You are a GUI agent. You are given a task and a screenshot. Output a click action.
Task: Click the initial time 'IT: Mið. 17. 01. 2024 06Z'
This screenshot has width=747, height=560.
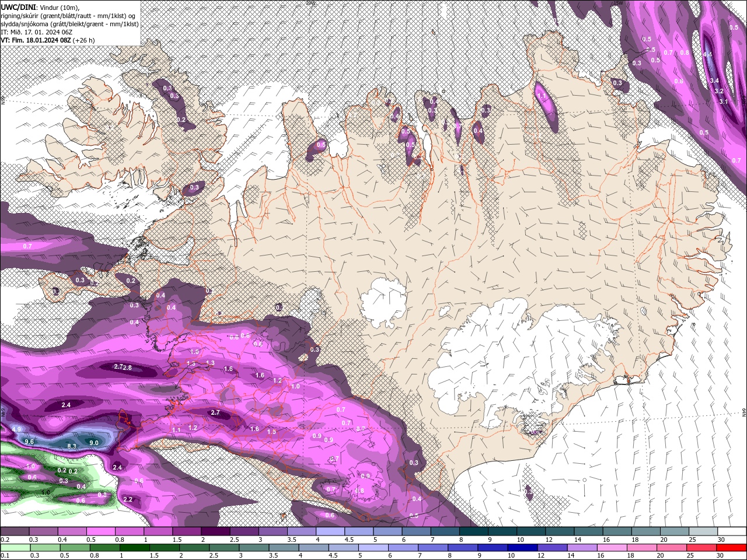[36, 32]
